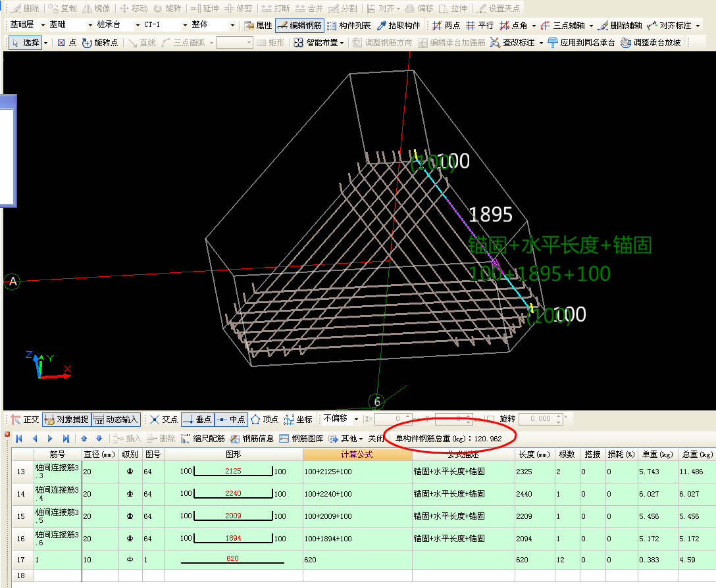Click the 分割 (split) tool

(343, 8)
